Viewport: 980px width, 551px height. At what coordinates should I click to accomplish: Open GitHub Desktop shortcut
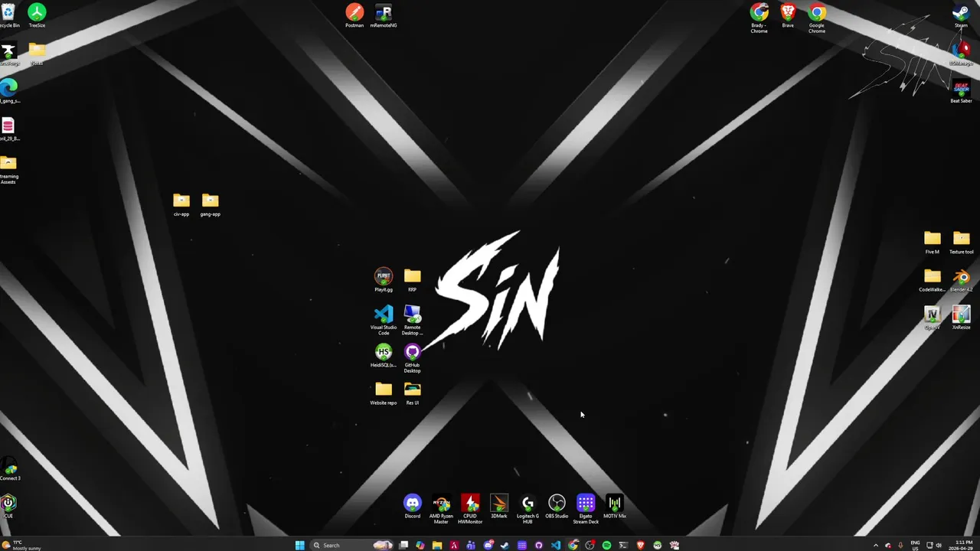coord(413,357)
